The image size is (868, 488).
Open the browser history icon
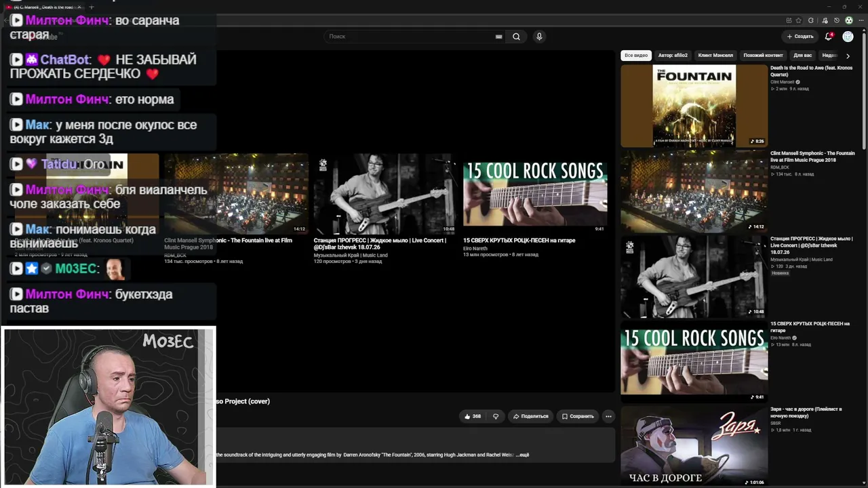(836, 20)
